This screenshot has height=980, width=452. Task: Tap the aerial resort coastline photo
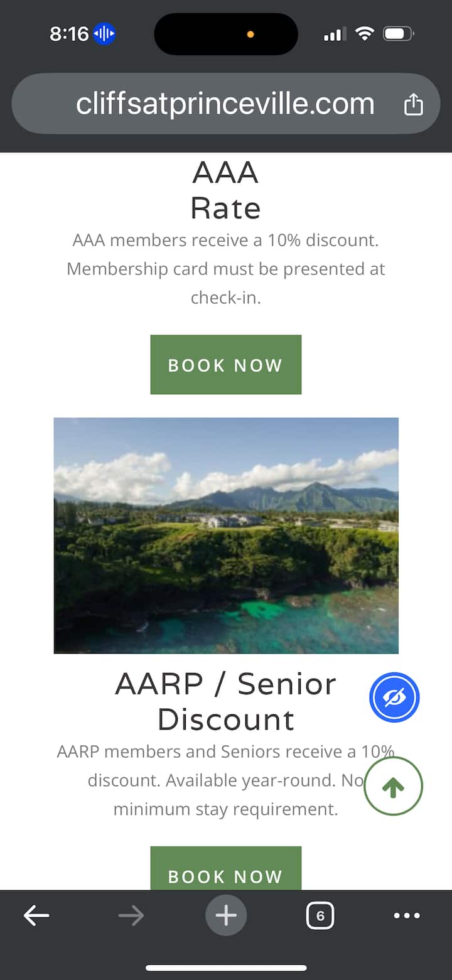coord(226,536)
